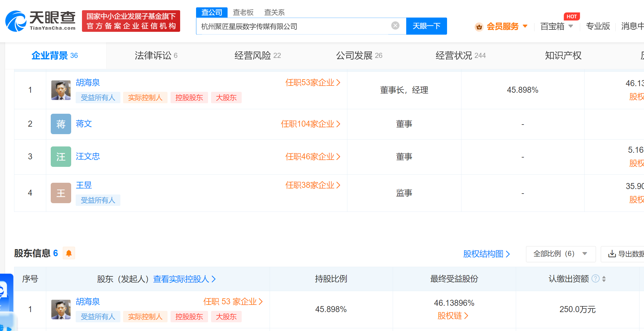Expand 任职53家企业 for 胡海泉 in executives

pos(313,83)
